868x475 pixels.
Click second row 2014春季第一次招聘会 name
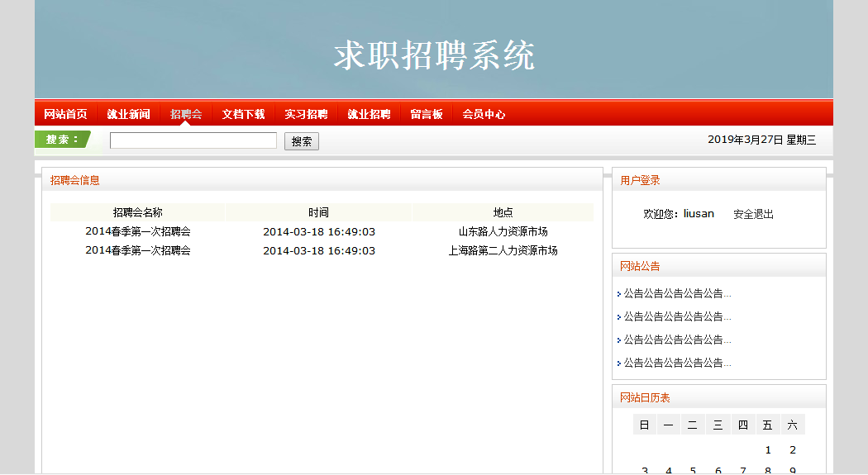click(138, 250)
